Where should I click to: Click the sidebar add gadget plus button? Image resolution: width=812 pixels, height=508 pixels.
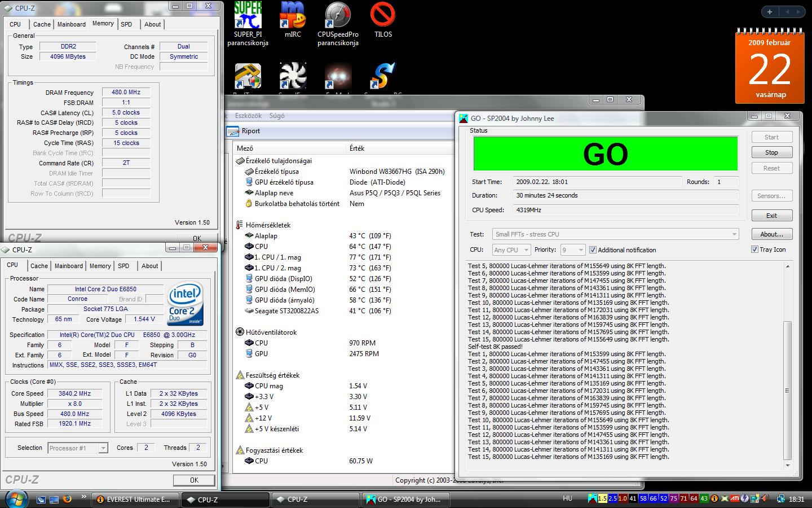point(770,11)
